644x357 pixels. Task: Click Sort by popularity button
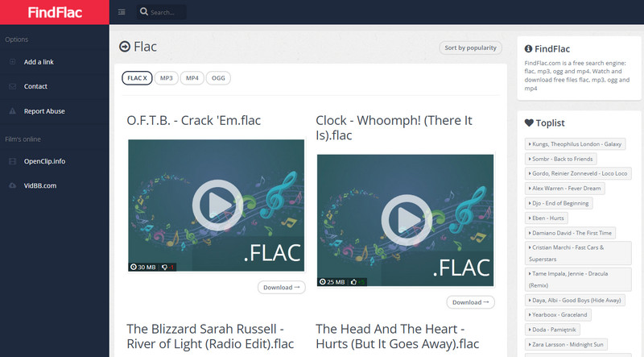point(470,48)
